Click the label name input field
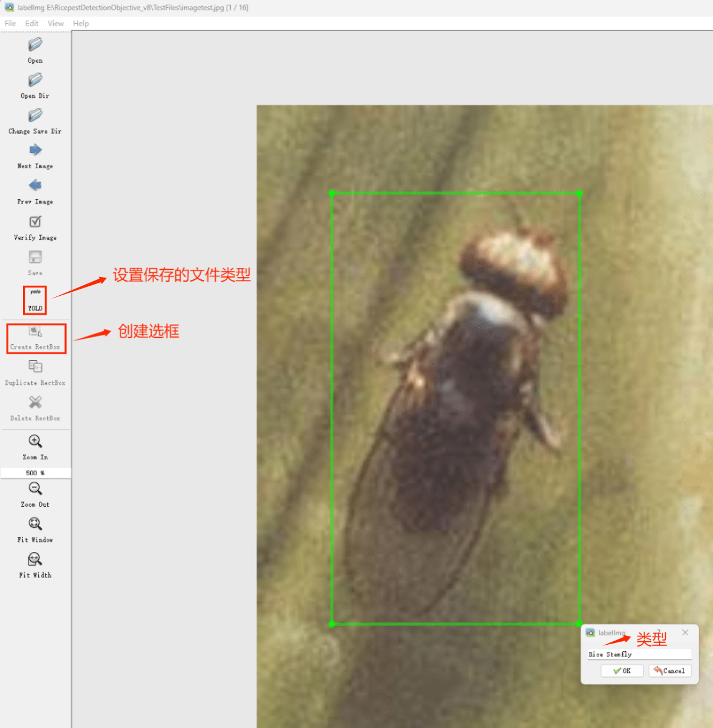 639,654
